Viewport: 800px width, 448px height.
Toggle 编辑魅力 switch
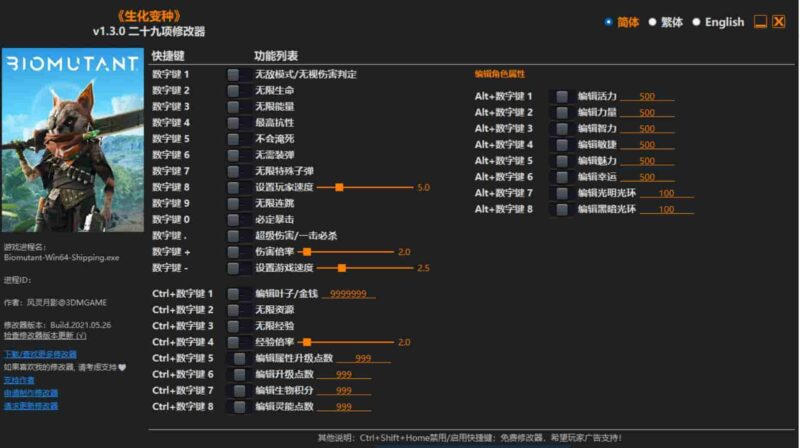(562, 161)
